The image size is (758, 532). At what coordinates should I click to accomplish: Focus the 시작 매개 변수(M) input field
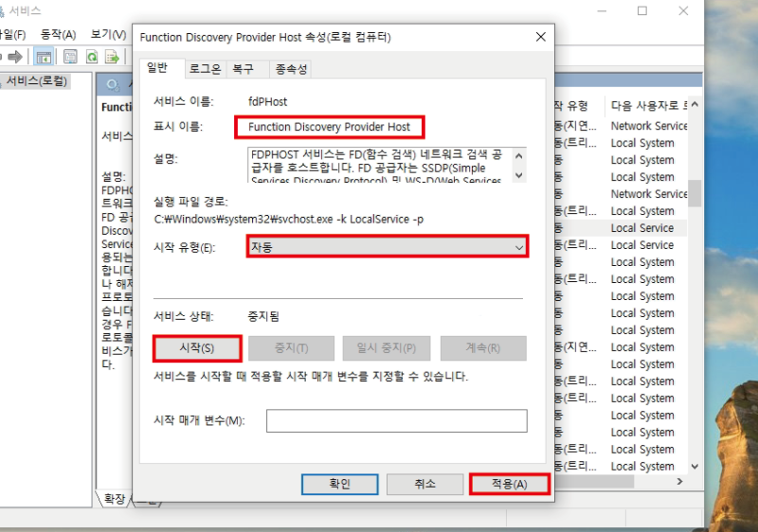[396, 420]
